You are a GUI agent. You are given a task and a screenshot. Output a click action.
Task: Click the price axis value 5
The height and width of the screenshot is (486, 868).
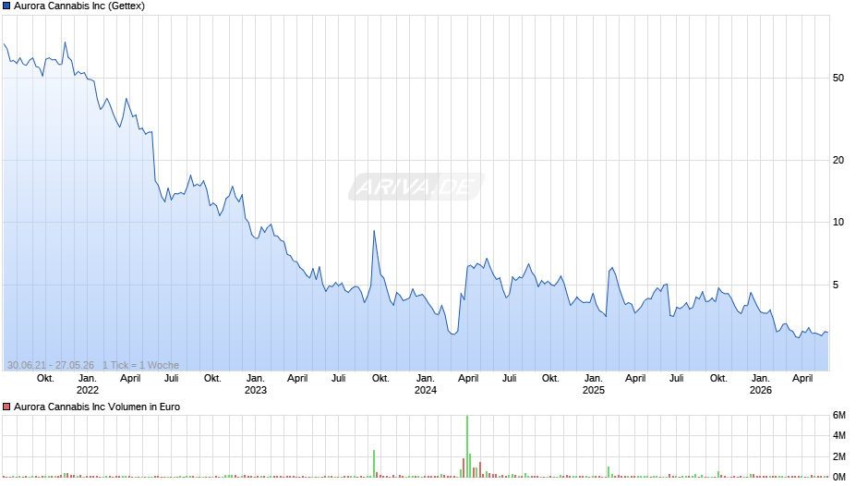(836, 285)
